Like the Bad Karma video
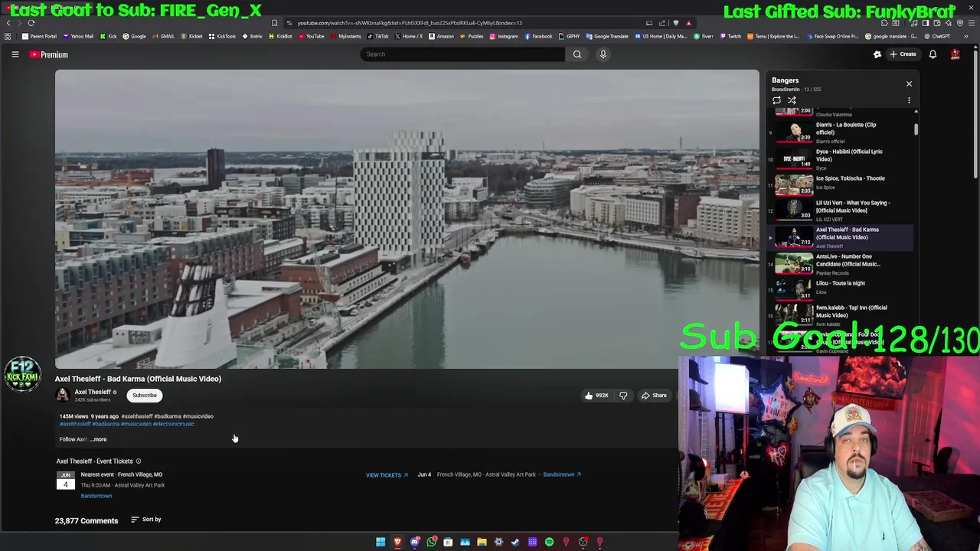Image resolution: width=980 pixels, height=551 pixels. coord(596,396)
